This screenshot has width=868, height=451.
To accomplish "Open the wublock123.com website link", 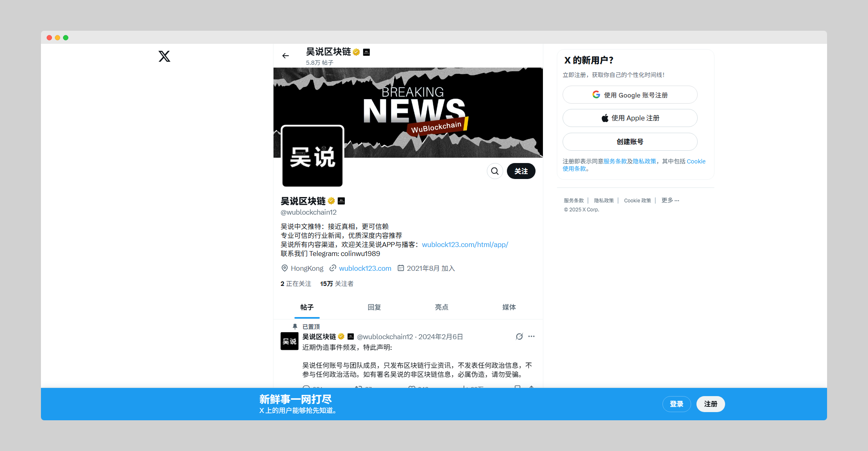I will point(365,268).
